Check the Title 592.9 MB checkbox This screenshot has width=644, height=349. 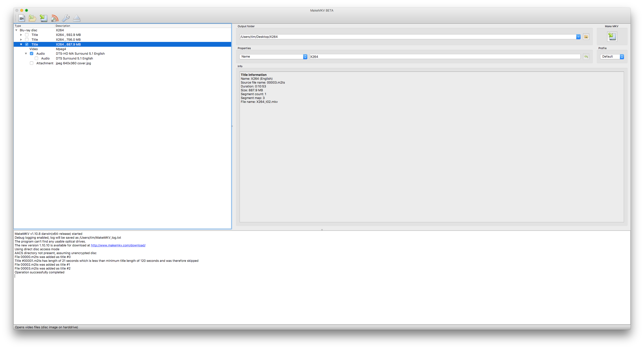pyautogui.click(x=27, y=35)
